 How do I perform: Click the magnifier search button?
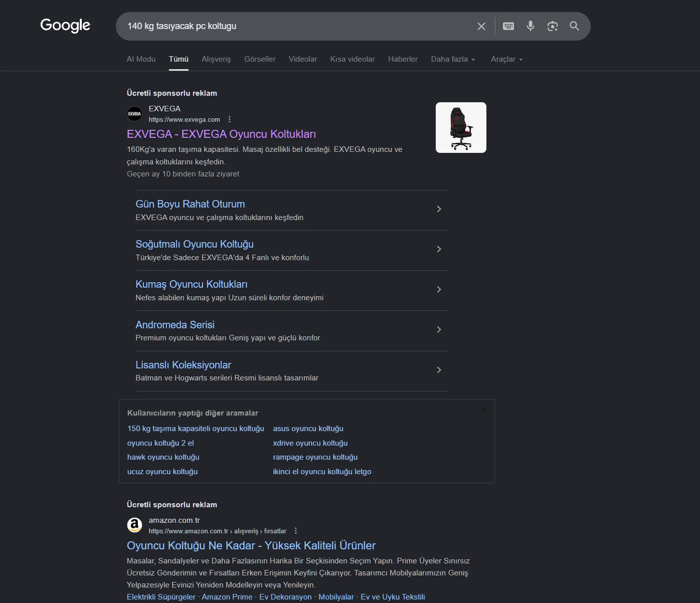pos(575,26)
